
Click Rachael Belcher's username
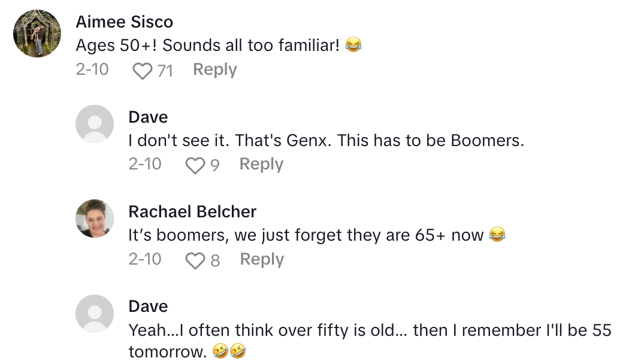(192, 211)
